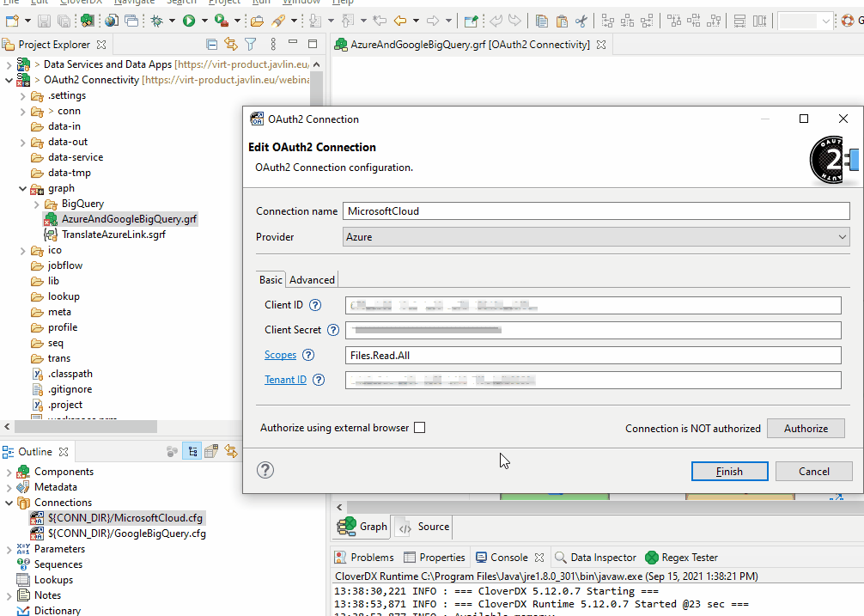
Task: Select TranslateAzureLink.sgrf in Project Explorer
Action: 113,235
